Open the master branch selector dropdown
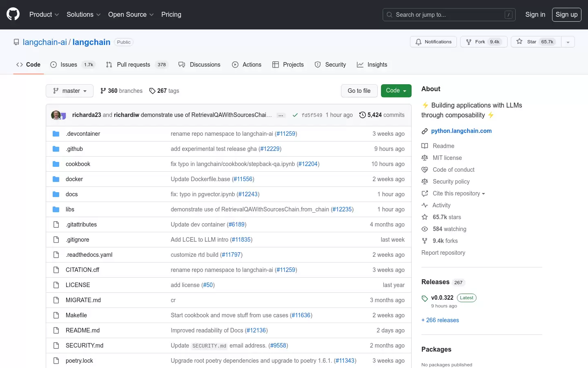 coord(69,91)
